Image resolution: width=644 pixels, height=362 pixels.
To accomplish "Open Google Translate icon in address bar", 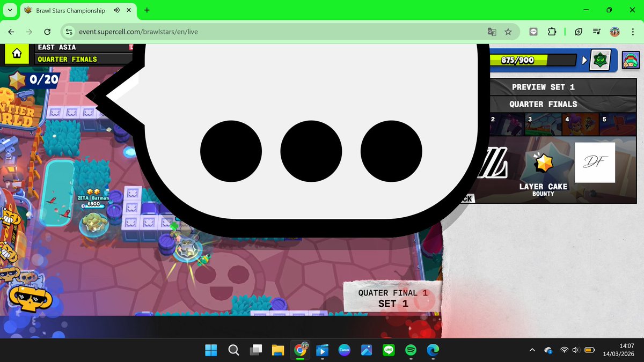I will 492,32.
